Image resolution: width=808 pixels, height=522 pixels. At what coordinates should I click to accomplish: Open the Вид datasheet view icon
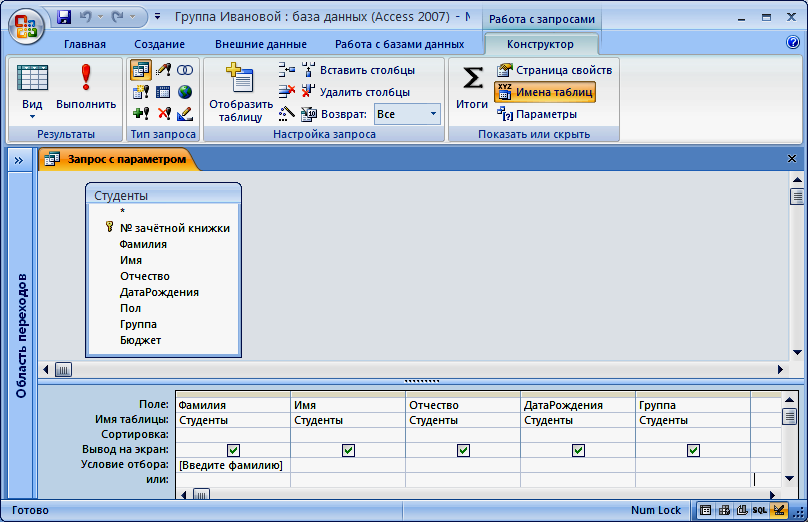(32, 78)
